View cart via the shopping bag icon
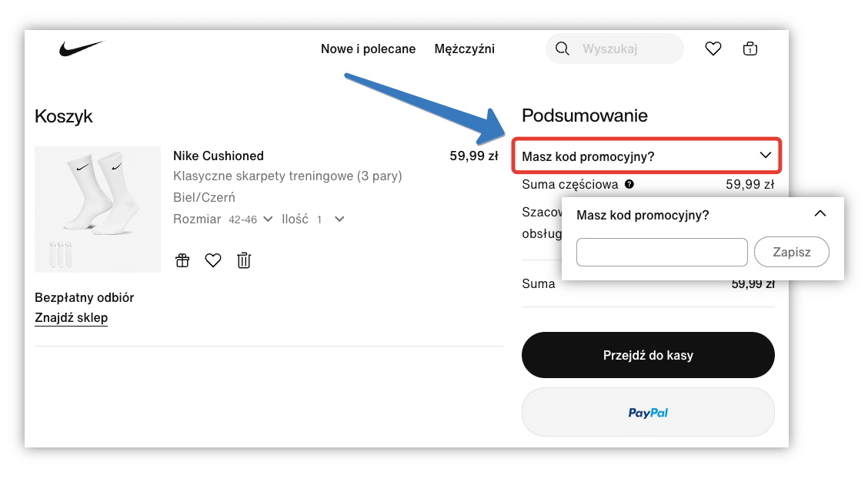This screenshot has width=868, height=479. tap(750, 48)
